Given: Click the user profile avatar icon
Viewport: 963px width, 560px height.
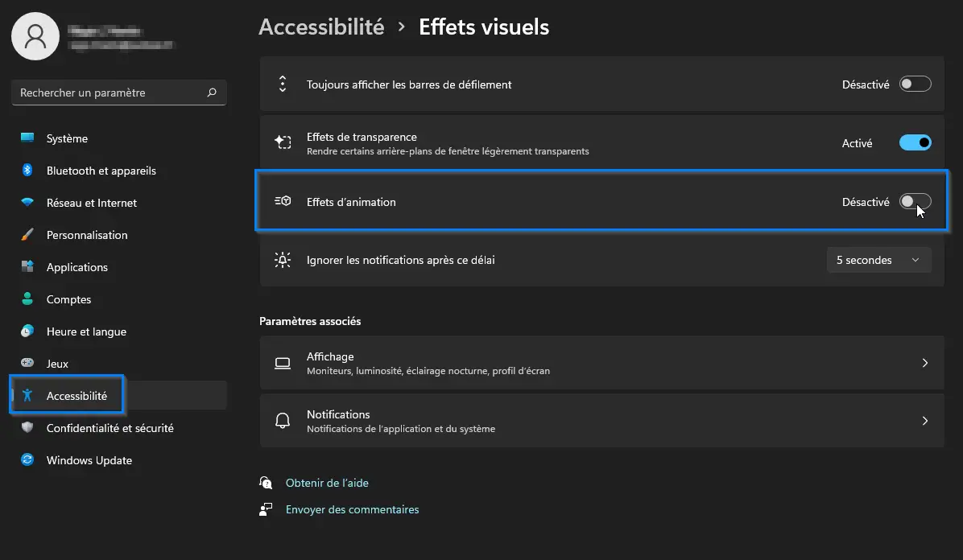Looking at the screenshot, I should click(x=35, y=36).
